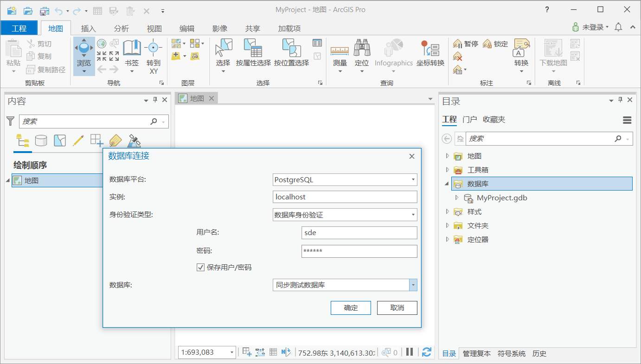Screen dimensions: 641x364
Task: Collapse the Databases (数据库) node in Catalog
Action: tap(447, 184)
